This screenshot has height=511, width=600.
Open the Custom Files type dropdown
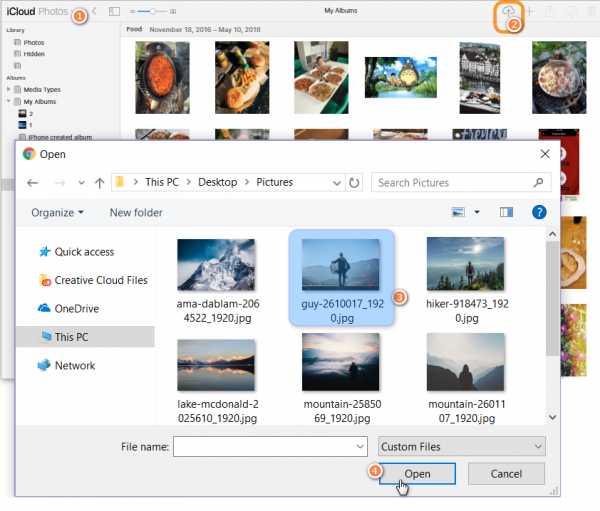coord(462,446)
